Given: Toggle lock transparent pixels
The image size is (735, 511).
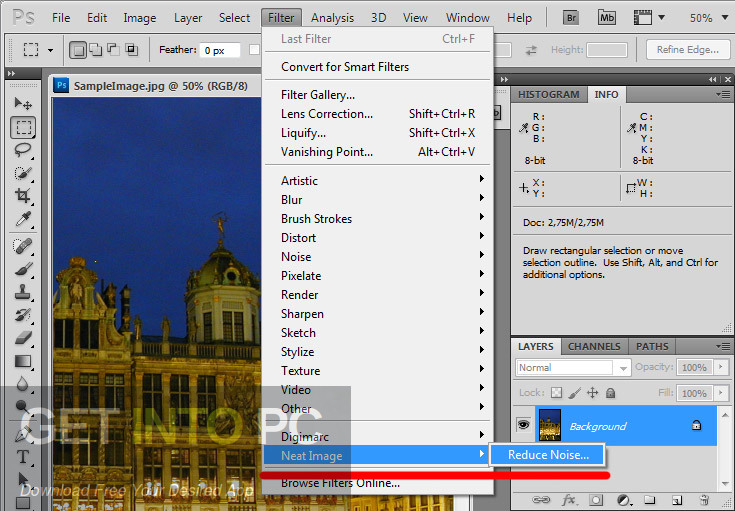Looking at the screenshot, I should (x=556, y=393).
